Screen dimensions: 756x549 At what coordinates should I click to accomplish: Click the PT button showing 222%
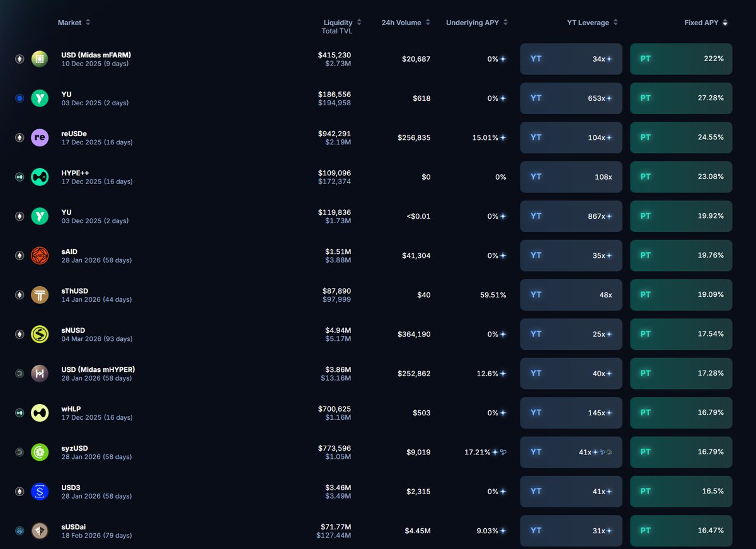(680, 59)
